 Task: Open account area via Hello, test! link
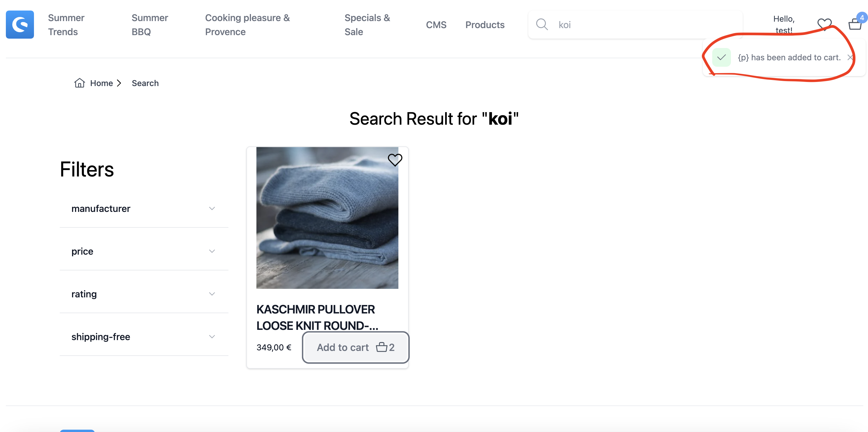pyautogui.click(x=784, y=24)
